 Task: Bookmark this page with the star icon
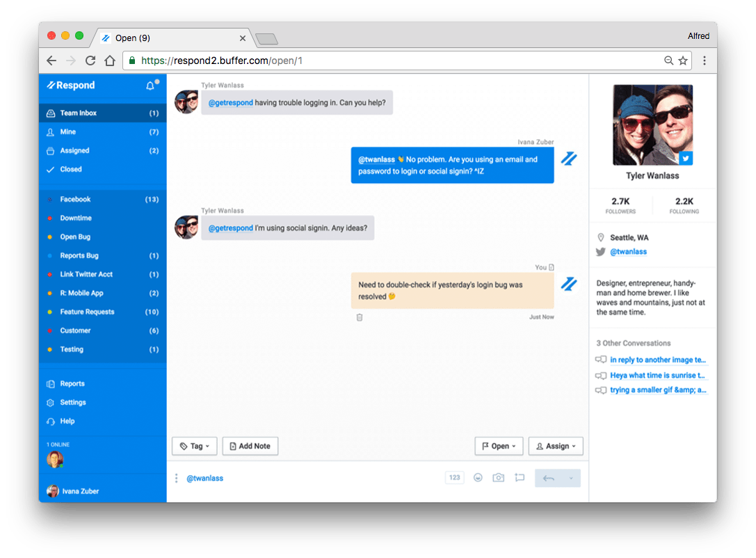(683, 61)
